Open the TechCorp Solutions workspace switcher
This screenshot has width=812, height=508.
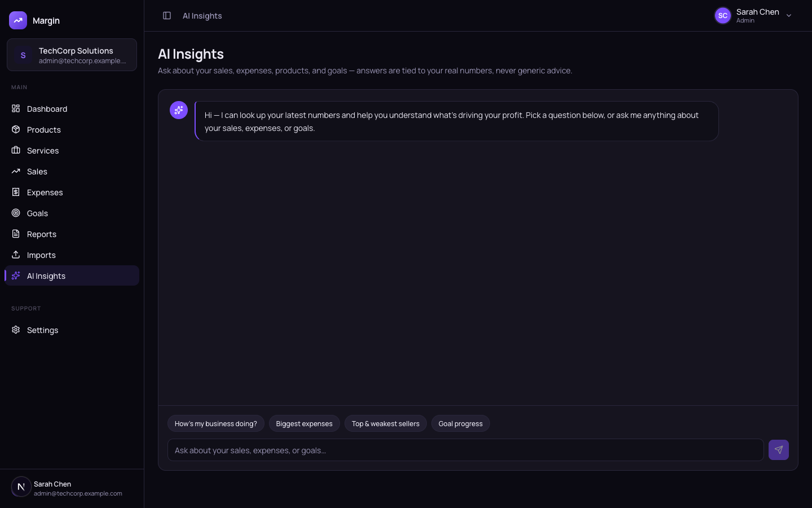tap(72, 55)
